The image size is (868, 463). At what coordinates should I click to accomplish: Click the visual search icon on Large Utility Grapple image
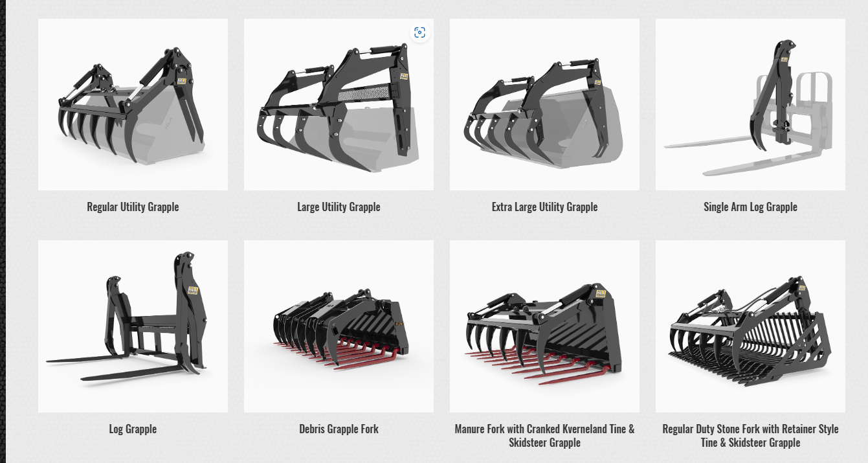click(x=419, y=32)
